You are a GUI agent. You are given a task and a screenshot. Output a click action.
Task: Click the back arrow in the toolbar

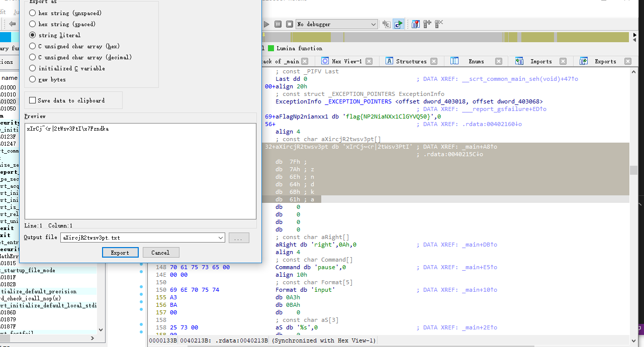point(13,24)
